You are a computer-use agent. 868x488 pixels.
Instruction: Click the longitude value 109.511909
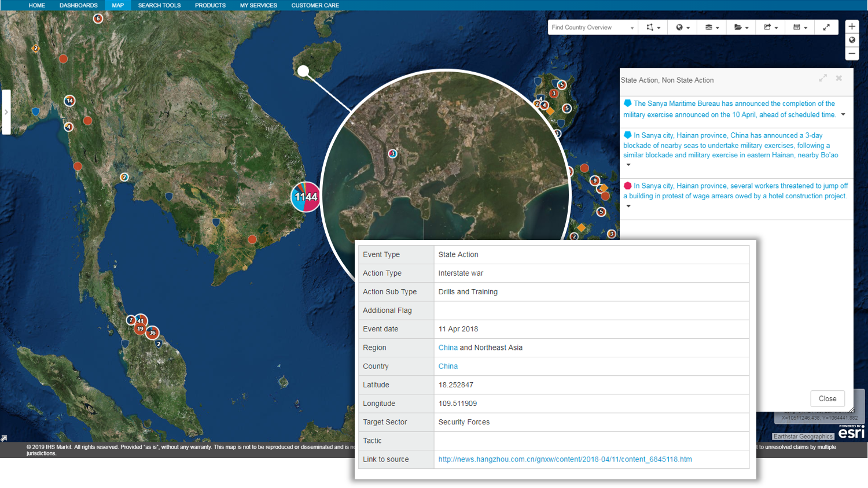pos(458,403)
